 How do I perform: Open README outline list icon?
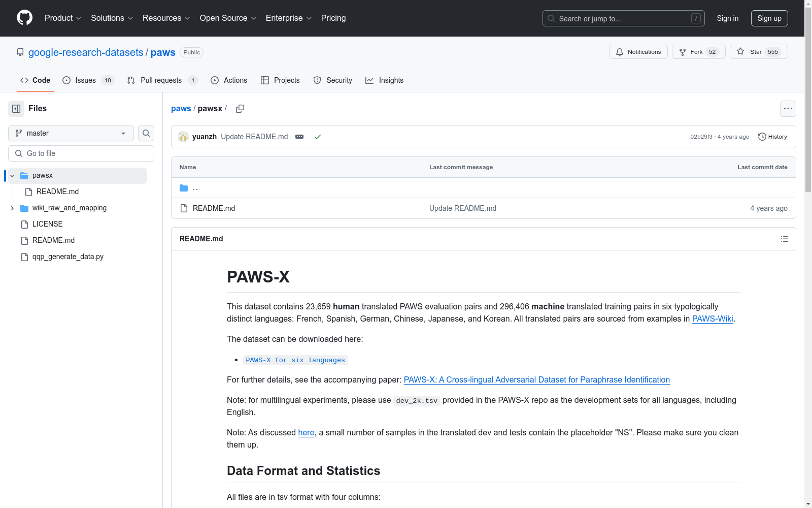click(x=785, y=239)
